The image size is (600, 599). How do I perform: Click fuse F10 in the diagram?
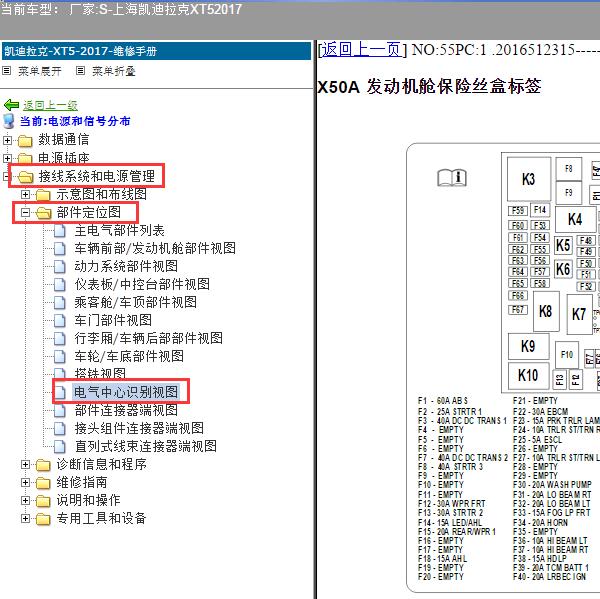click(x=567, y=355)
